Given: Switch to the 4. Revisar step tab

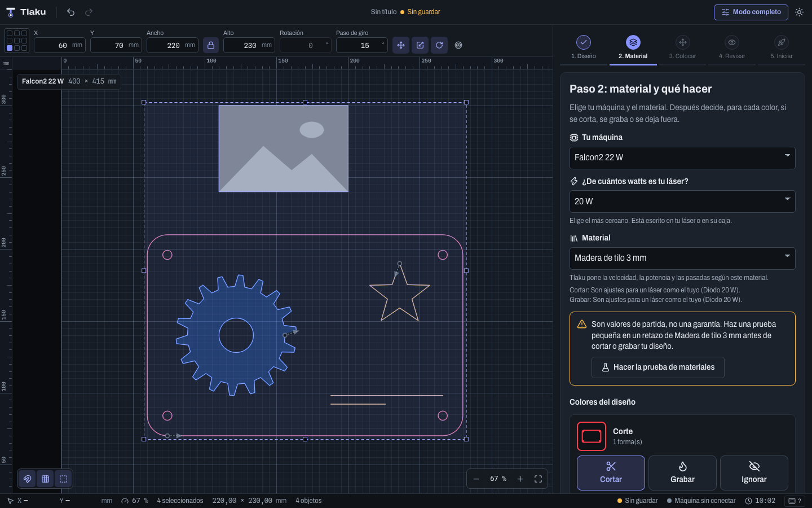Looking at the screenshot, I should click(x=732, y=48).
